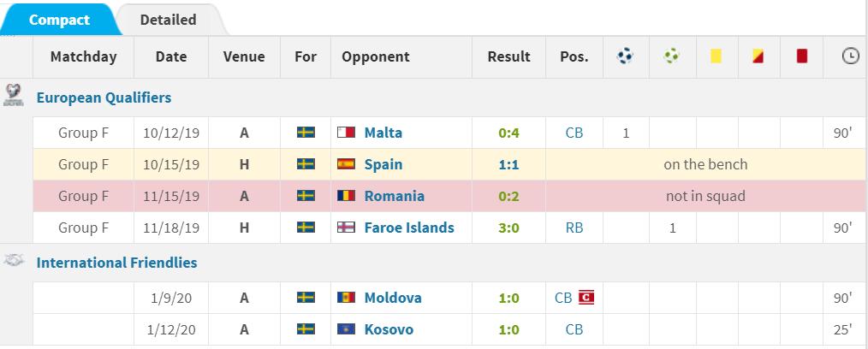Click the captain armband icon in Moldova row
Screen dimensions: 868x349
tap(586, 298)
